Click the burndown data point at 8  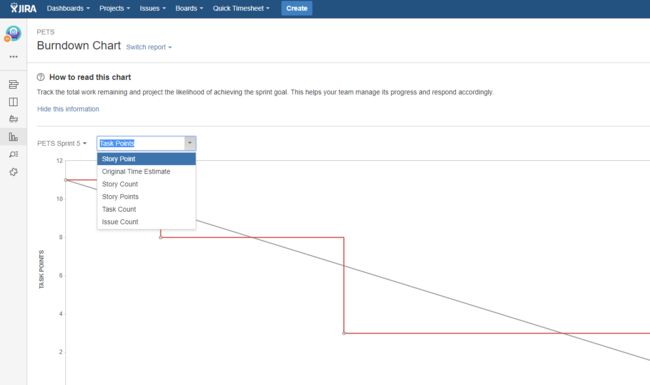(x=161, y=237)
